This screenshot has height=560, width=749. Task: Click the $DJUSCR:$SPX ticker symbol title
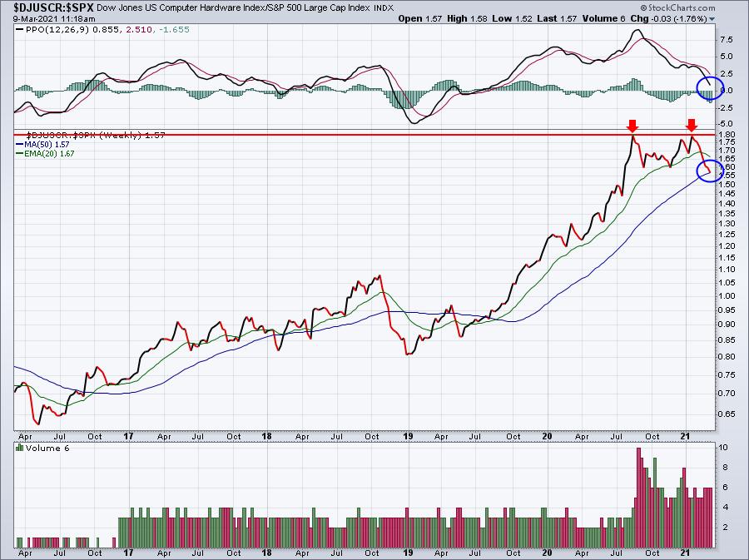click(47, 7)
